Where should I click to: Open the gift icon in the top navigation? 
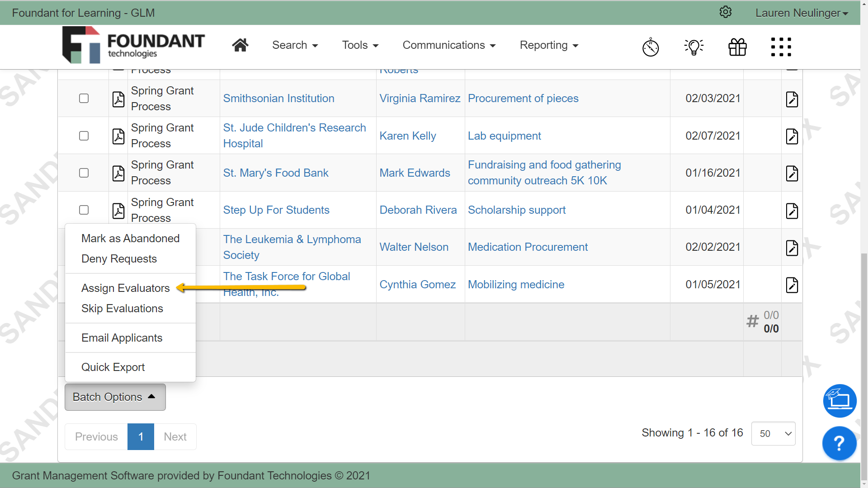(x=737, y=47)
